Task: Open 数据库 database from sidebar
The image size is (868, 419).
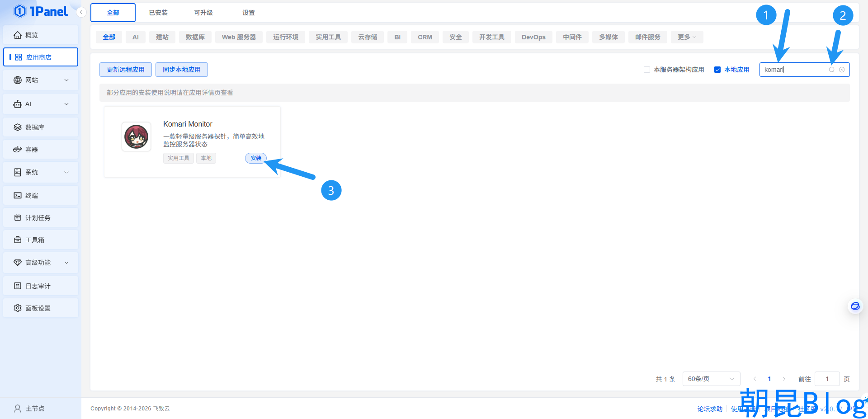Action: (41, 127)
